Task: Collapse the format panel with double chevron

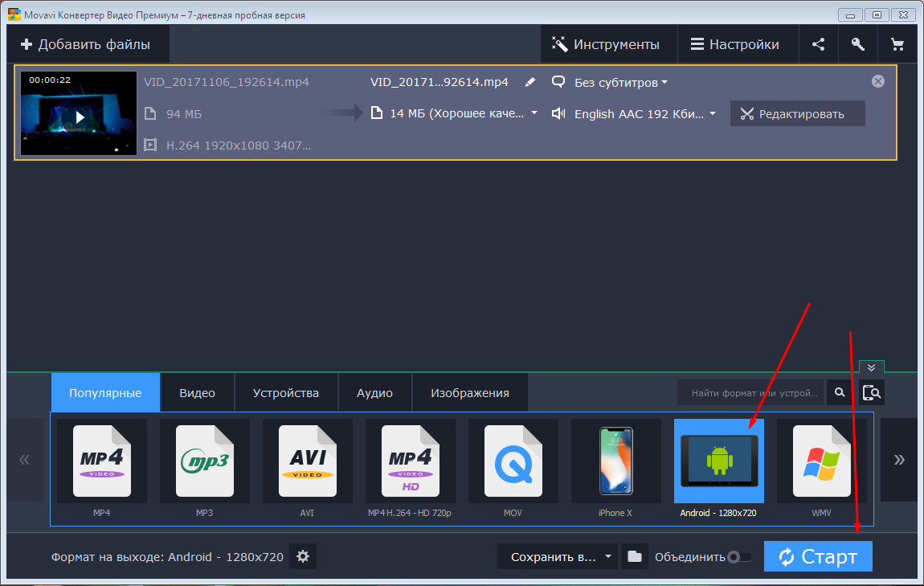Action: (871, 367)
